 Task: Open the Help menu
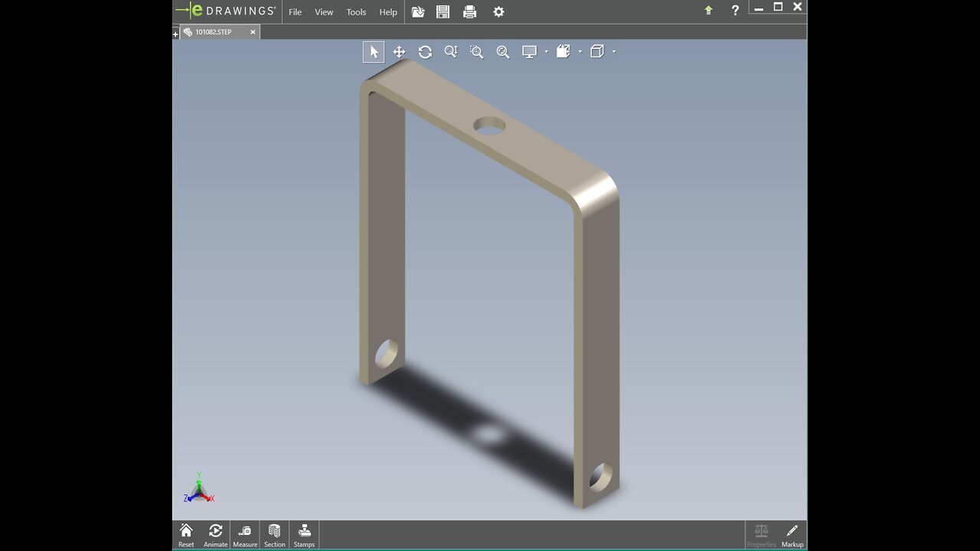tap(388, 12)
